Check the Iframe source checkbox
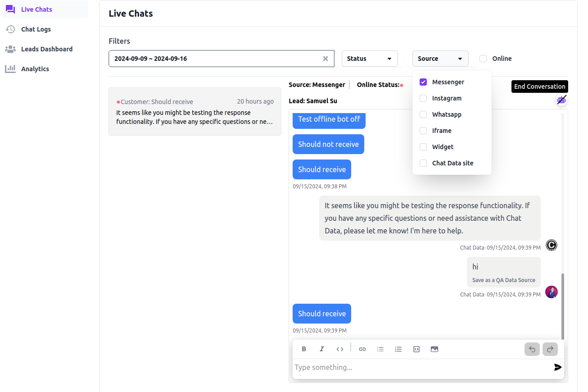The height and width of the screenshot is (392, 588). pos(423,131)
